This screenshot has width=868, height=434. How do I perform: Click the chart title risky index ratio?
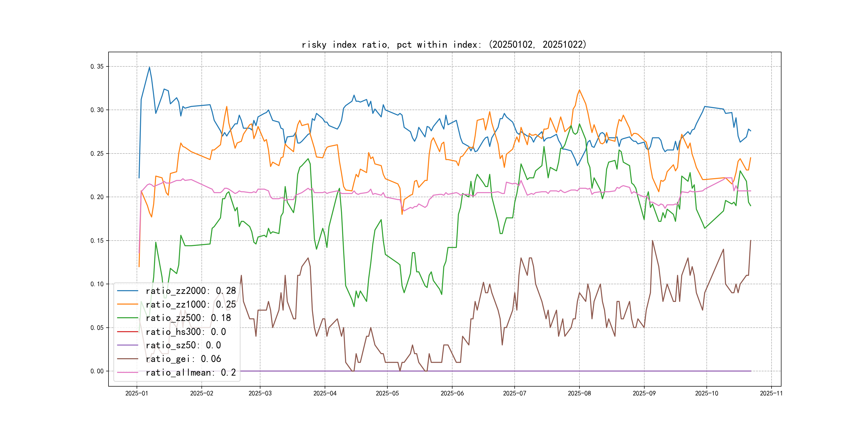[x=444, y=44]
